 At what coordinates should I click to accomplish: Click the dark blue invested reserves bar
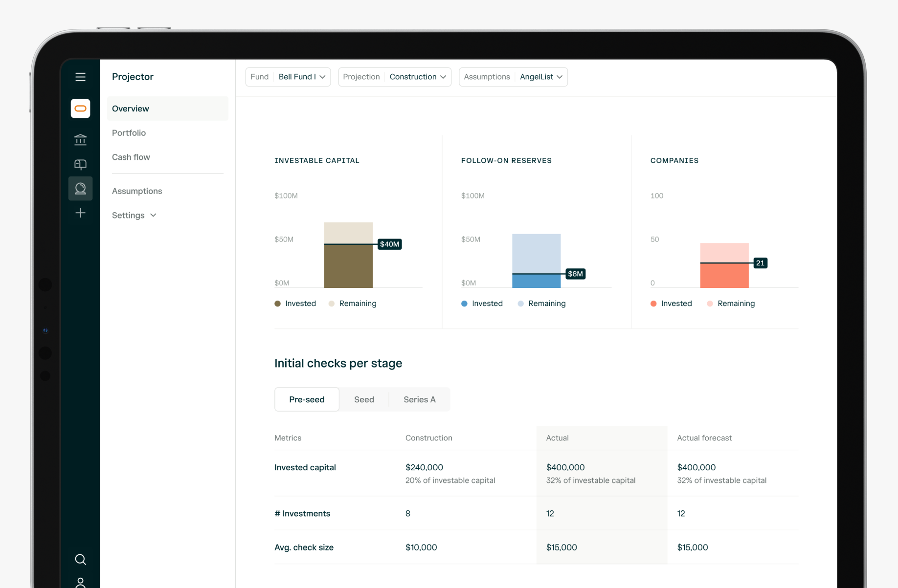coord(537,281)
